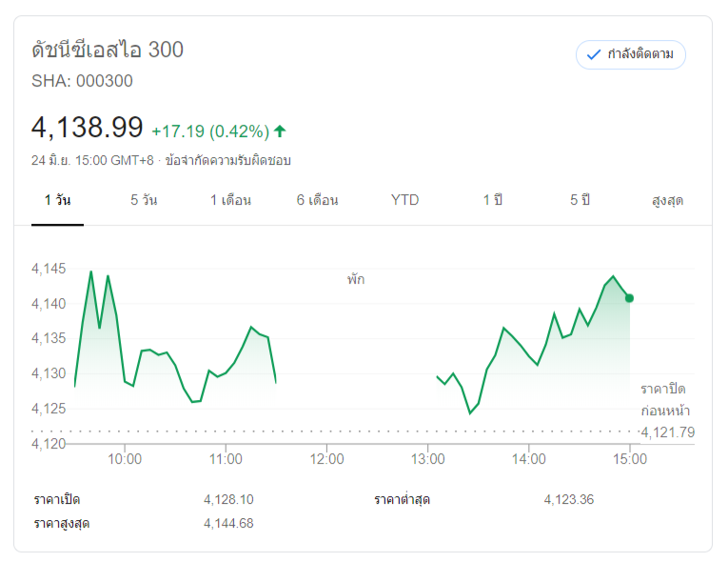Screen dimensions: 728x561
Task: Click the green up arrow icon
Action: tap(280, 130)
